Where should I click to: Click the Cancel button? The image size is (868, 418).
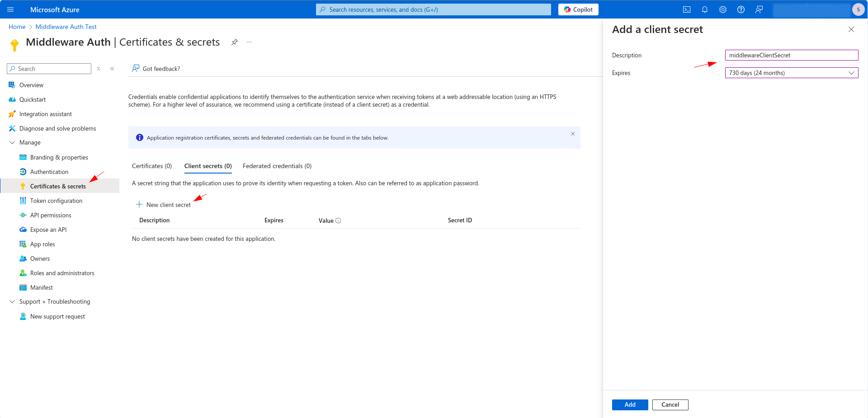tap(670, 404)
